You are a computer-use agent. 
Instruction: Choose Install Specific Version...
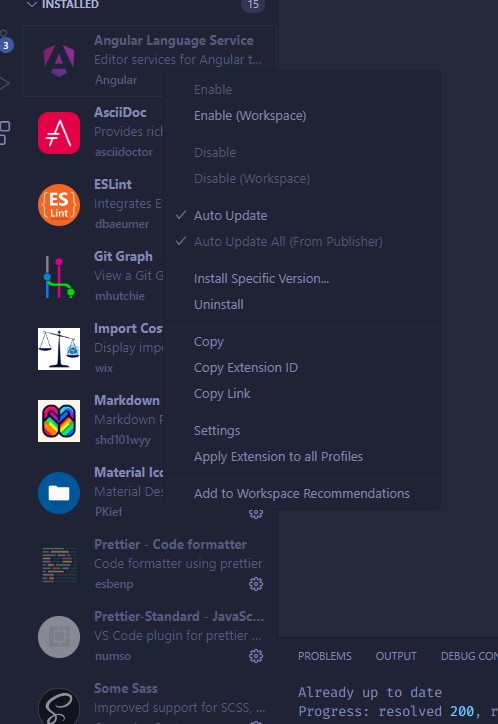(x=261, y=278)
